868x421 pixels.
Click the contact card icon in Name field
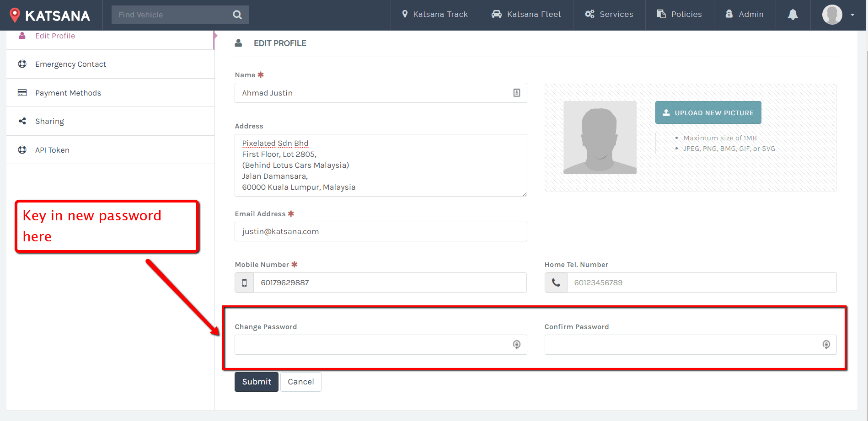(516, 93)
